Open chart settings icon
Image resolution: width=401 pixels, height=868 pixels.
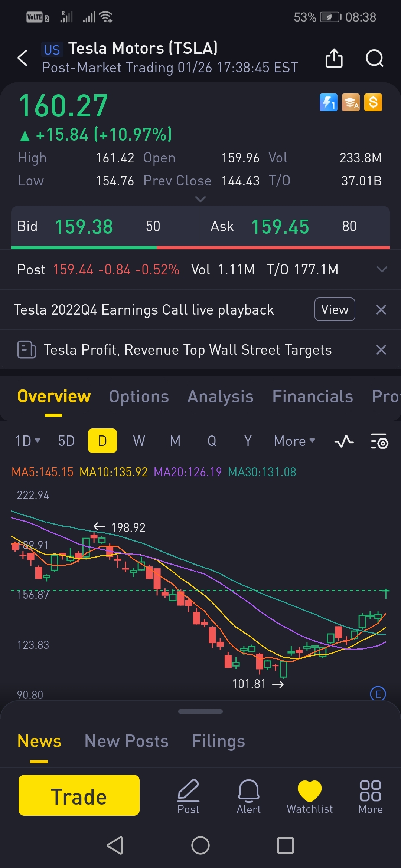pos(379,441)
